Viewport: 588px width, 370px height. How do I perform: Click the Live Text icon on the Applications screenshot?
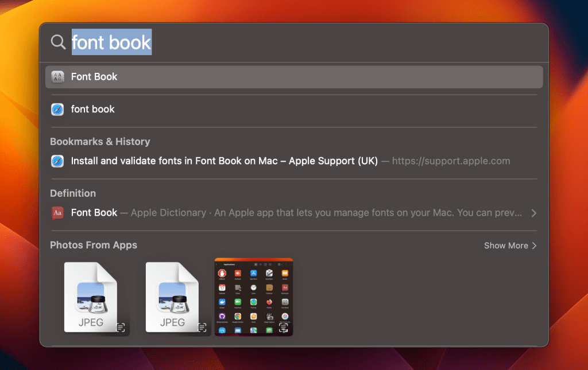click(x=284, y=328)
